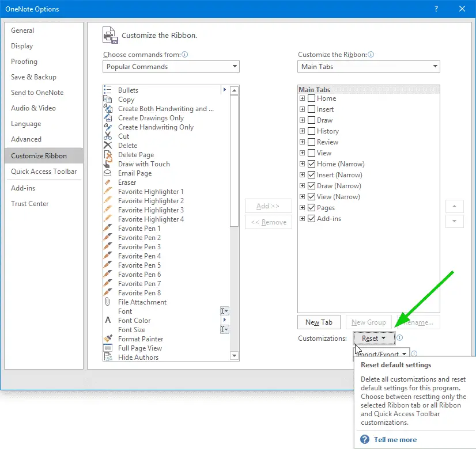This screenshot has height=449, width=476.
Task: Select the Full Page View icon
Action: coord(108,348)
